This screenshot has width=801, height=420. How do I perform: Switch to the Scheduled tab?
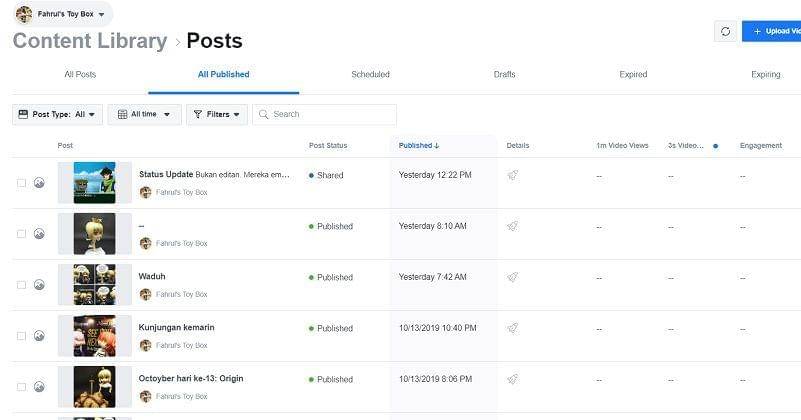tap(370, 75)
